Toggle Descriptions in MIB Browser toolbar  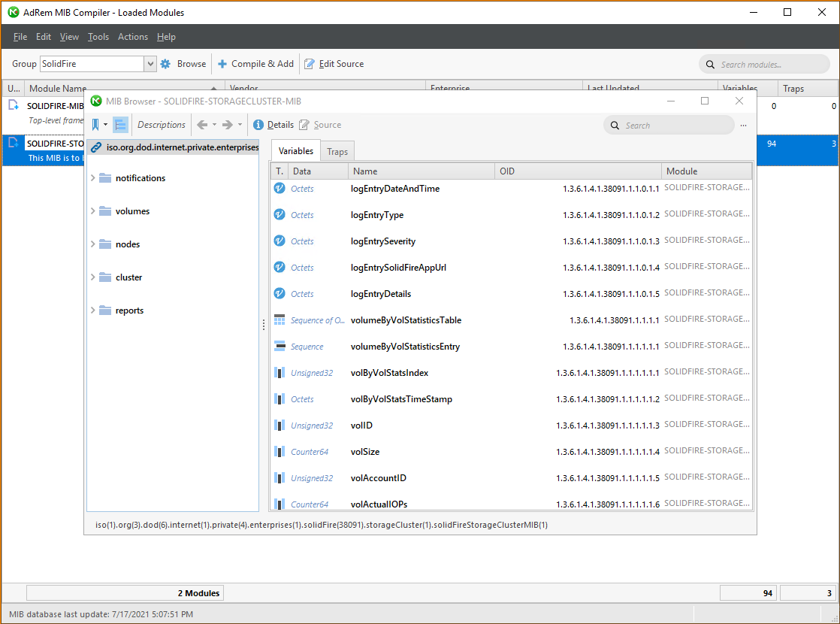(x=162, y=125)
